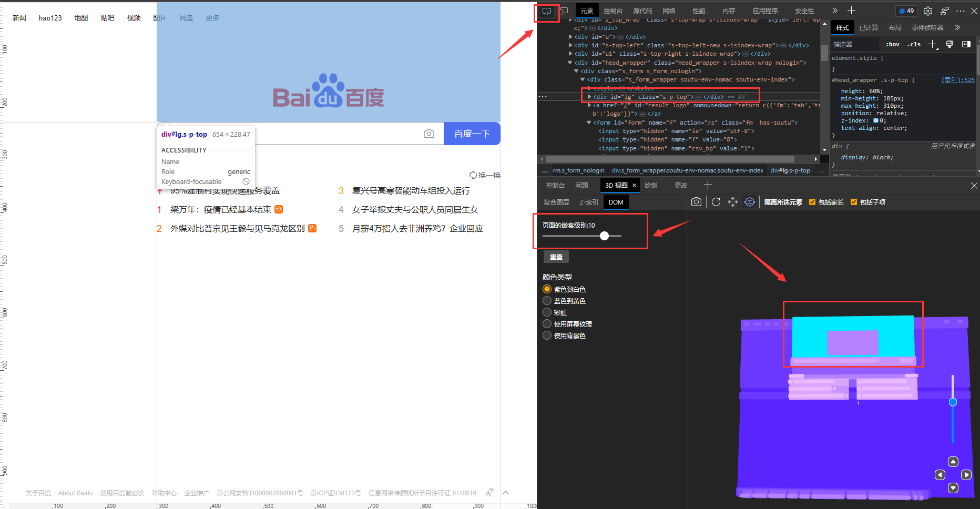Open the 49 issues counter badge
Screen dimensions: 980x509
point(906,11)
